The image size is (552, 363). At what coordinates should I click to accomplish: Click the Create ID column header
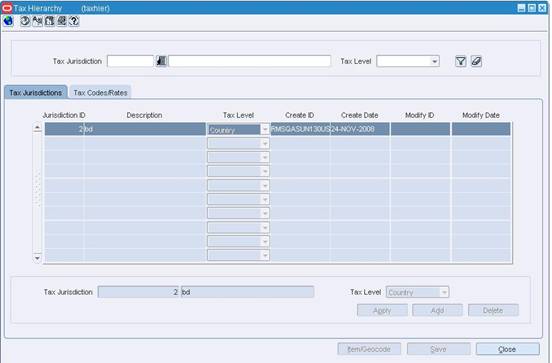coord(300,115)
